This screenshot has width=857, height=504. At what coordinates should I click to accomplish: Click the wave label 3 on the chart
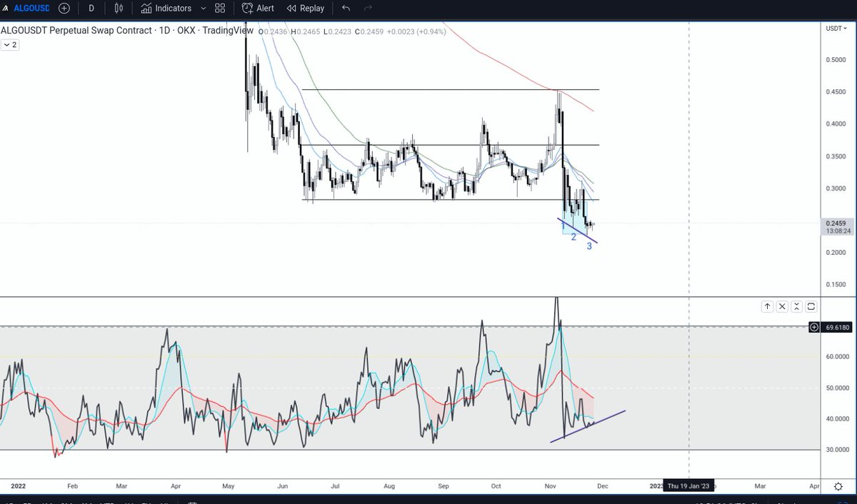pyautogui.click(x=589, y=246)
